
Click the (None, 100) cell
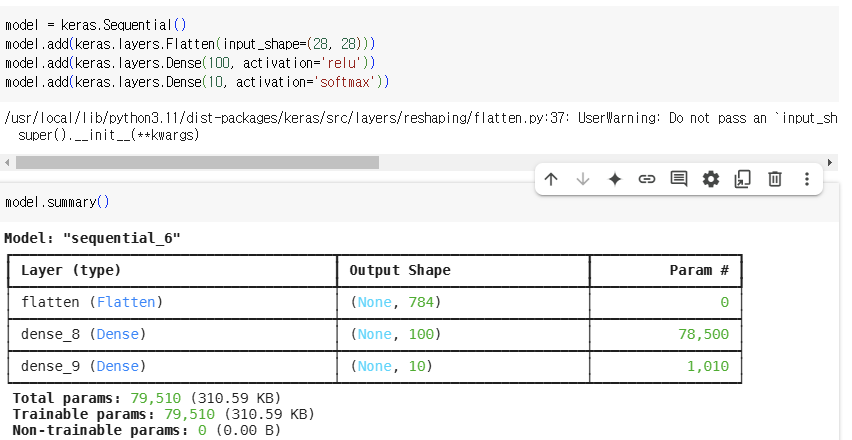pos(396,334)
